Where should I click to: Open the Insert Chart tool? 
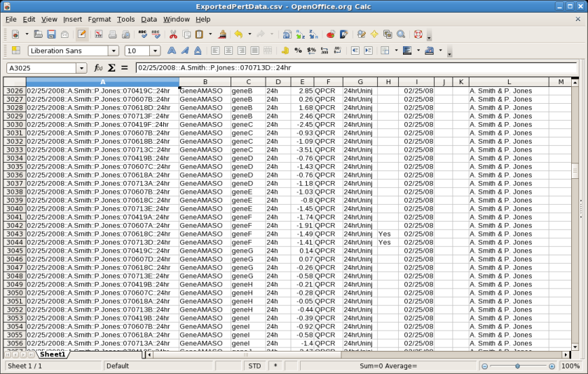tap(330, 34)
